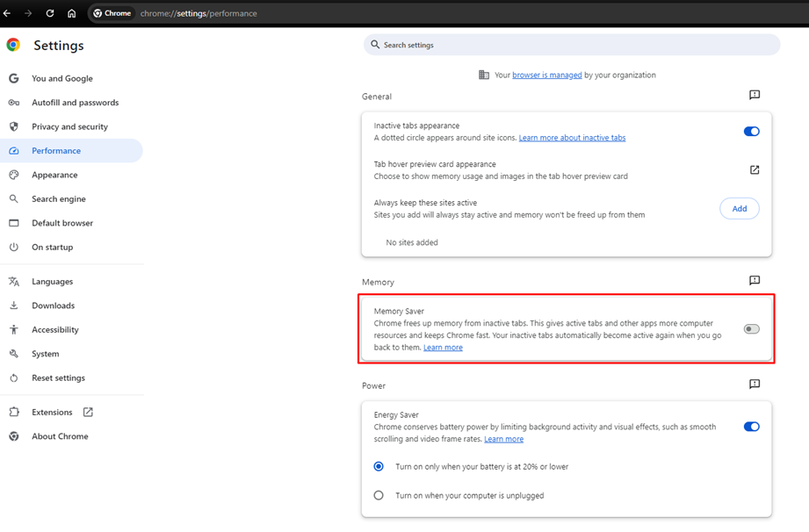Send feedback for Power section icon
This screenshot has height=532, width=809.
[x=755, y=384]
